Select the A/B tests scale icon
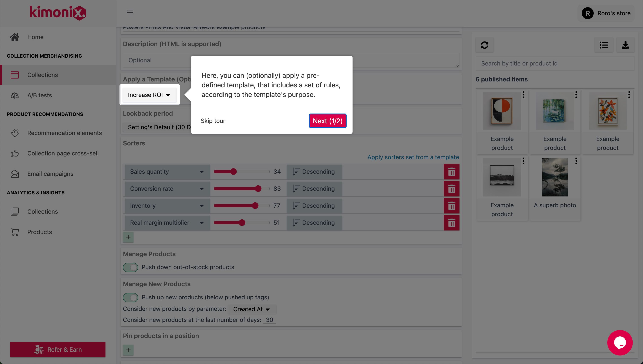Image resolution: width=643 pixels, height=364 pixels. tap(15, 95)
